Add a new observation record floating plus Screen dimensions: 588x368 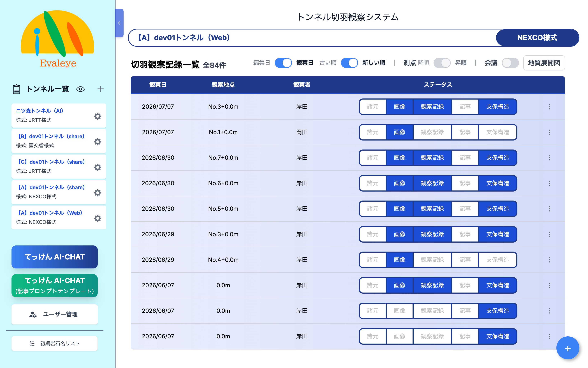coord(568,348)
